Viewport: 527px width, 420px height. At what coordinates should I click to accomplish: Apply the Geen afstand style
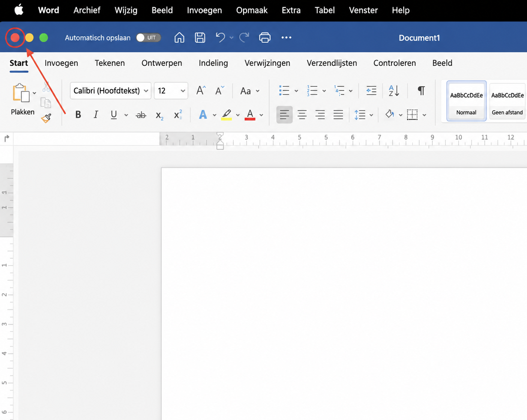(507, 101)
